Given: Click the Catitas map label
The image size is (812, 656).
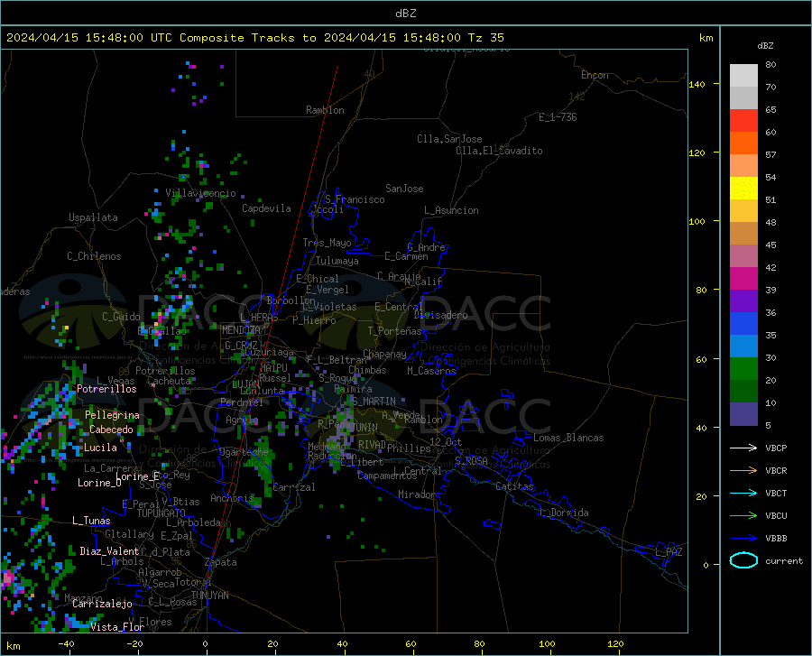Looking at the screenshot, I should (x=515, y=486).
